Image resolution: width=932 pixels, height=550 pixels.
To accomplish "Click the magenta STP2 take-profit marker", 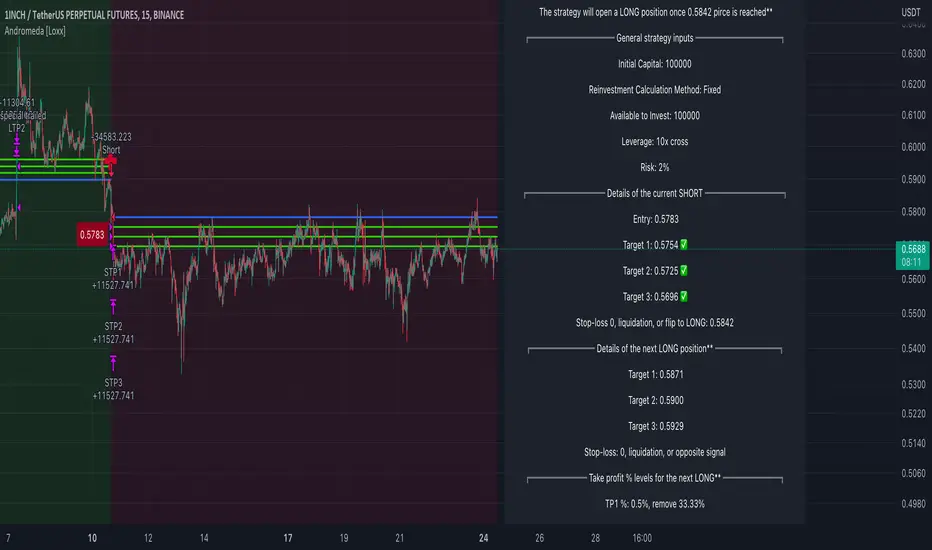I will click(x=113, y=305).
